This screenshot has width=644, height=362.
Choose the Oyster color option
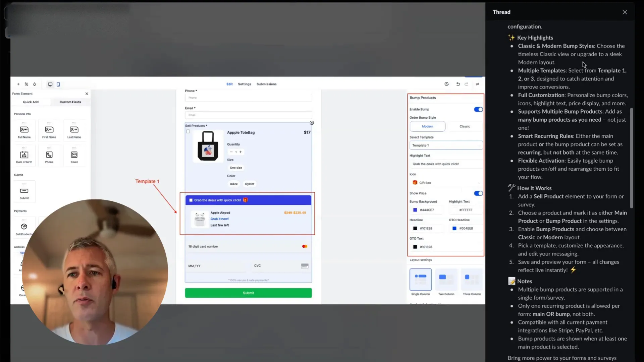(x=250, y=184)
